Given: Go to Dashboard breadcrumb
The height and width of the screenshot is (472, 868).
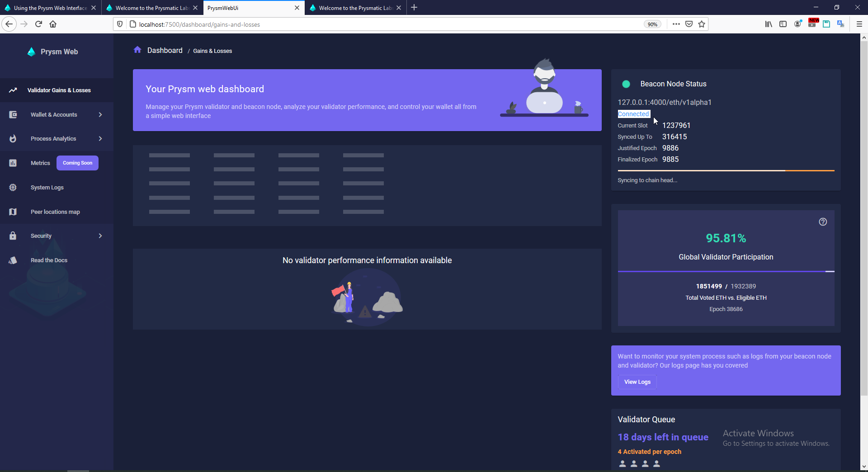Looking at the screenshot, I should (x=165, y=51).
